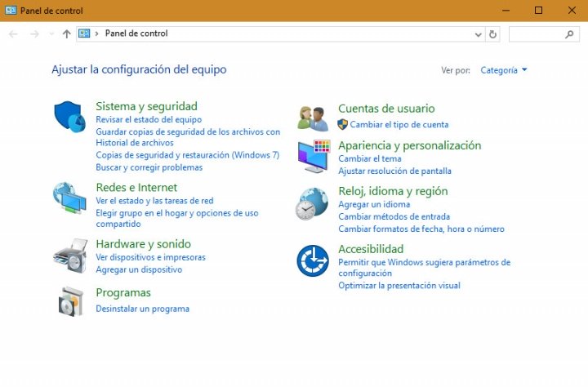Open the Hardware y sonido printer icon
Viewport: 588px width, 387px height.
coord(70,256)
